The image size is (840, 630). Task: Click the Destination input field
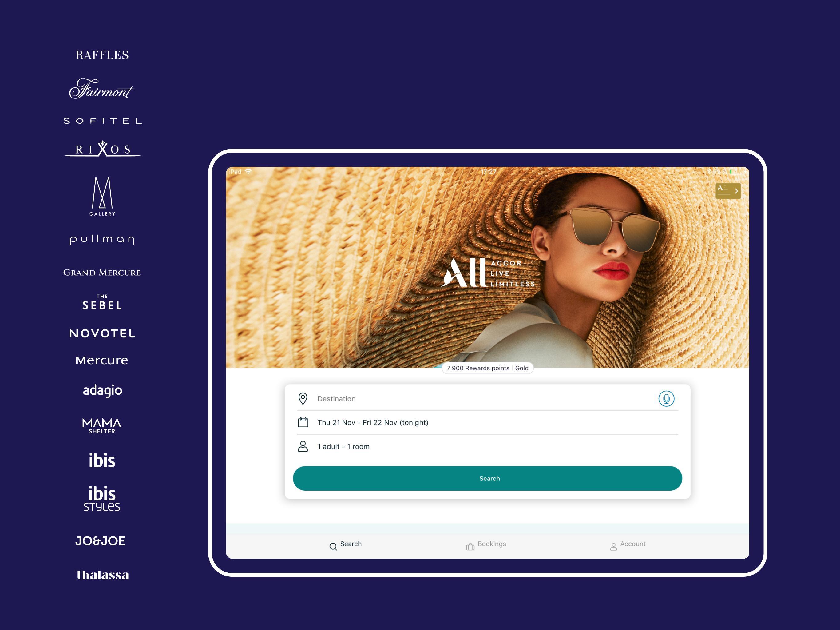click(487, 399)
